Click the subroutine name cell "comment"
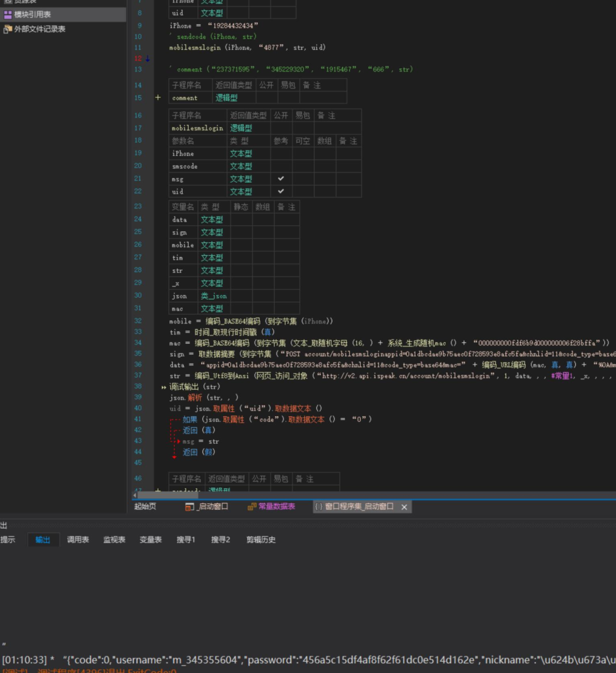This screenshot has height=673, width=616. [x=191, y=98]
